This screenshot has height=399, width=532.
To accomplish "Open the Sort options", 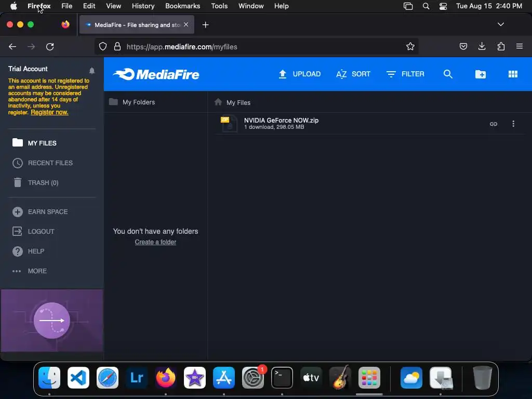I will pos(353,74).
